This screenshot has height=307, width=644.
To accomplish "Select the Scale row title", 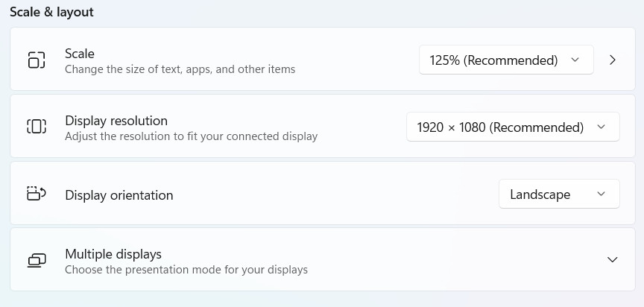I will point(80,53).
